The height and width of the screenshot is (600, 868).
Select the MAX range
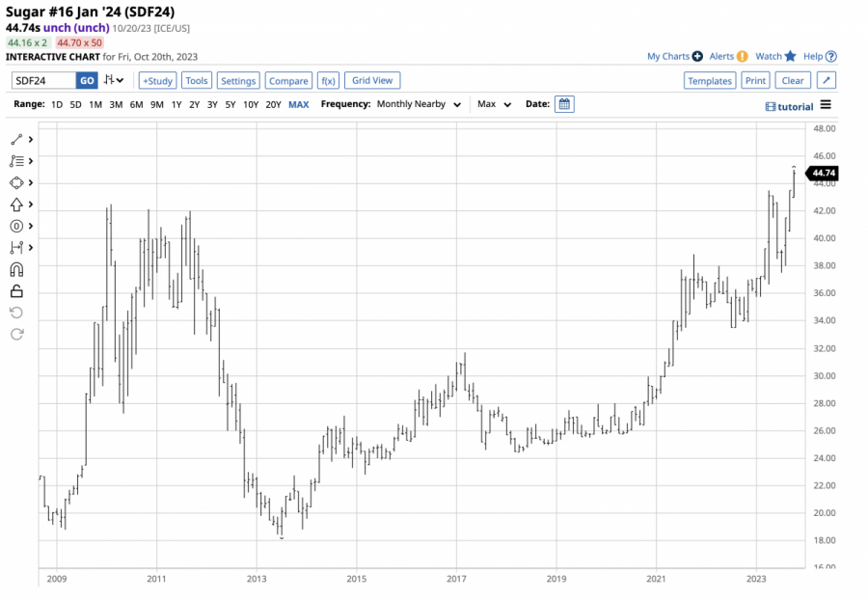(298, 104)
